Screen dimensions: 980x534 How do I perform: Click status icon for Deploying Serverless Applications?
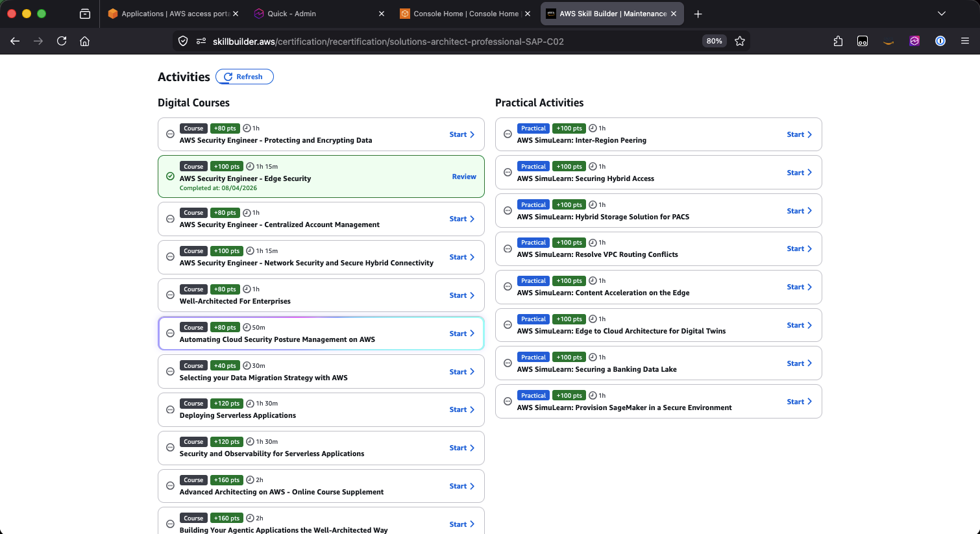coord(170,409)
